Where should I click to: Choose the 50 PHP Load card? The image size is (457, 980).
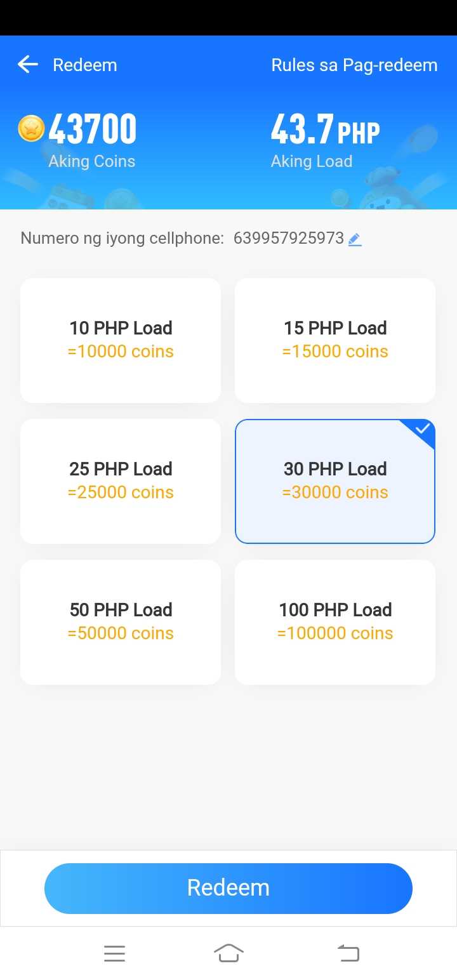[x=121, y=622]
